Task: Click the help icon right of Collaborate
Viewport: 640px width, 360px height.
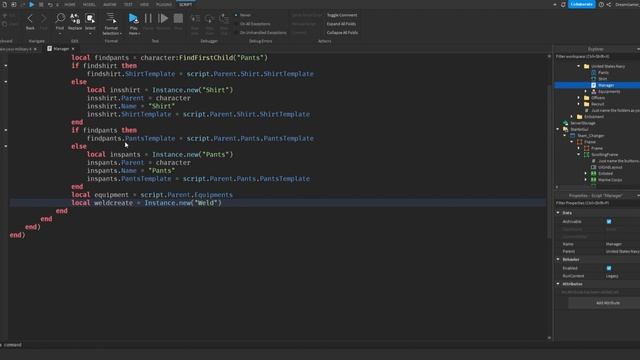Action: click(601, 4)
